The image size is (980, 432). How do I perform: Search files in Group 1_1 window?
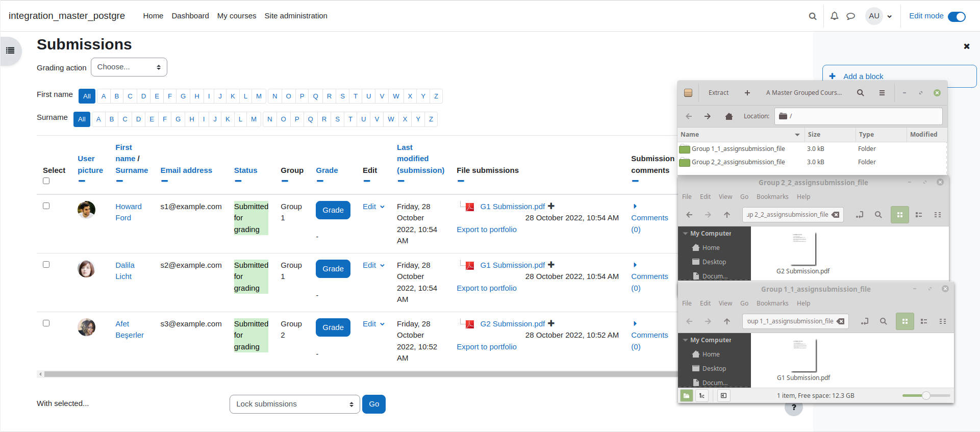(x=884, y=321)
